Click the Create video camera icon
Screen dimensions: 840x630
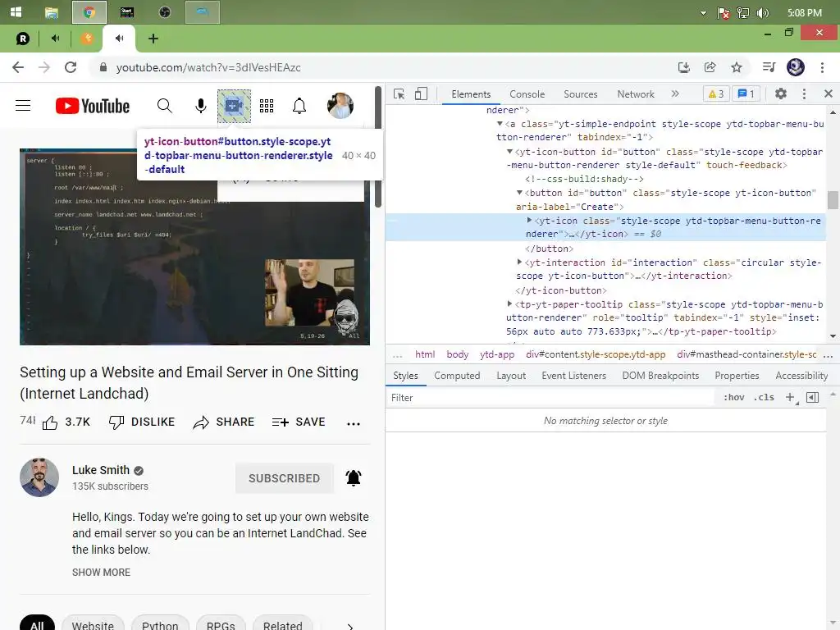click(234, 106)
